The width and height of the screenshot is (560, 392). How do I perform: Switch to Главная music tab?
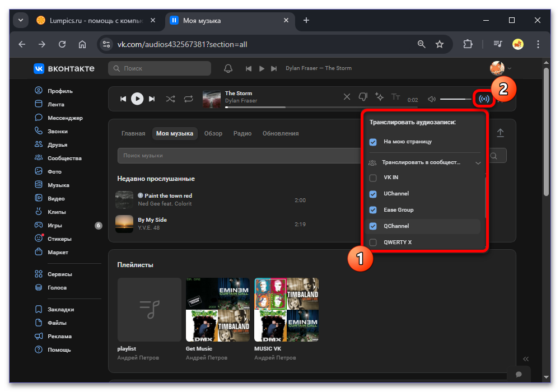tap(133, 133)
